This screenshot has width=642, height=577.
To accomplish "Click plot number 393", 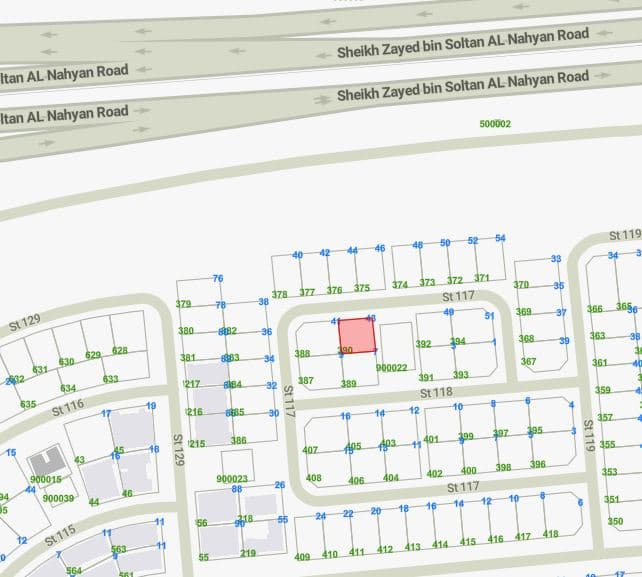I will pyautogui.click(x=461, y=374).
